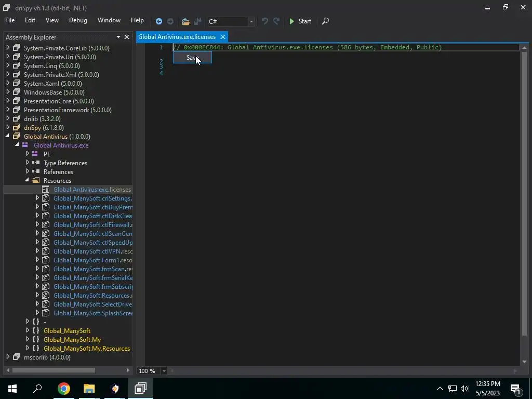Click the dnSpy taskbar icon

pos(140,389)
